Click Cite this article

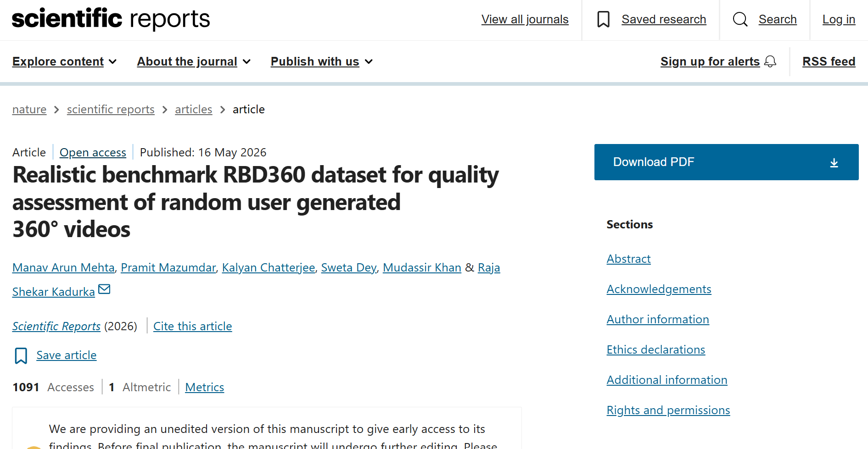click(x=192, y=326)
